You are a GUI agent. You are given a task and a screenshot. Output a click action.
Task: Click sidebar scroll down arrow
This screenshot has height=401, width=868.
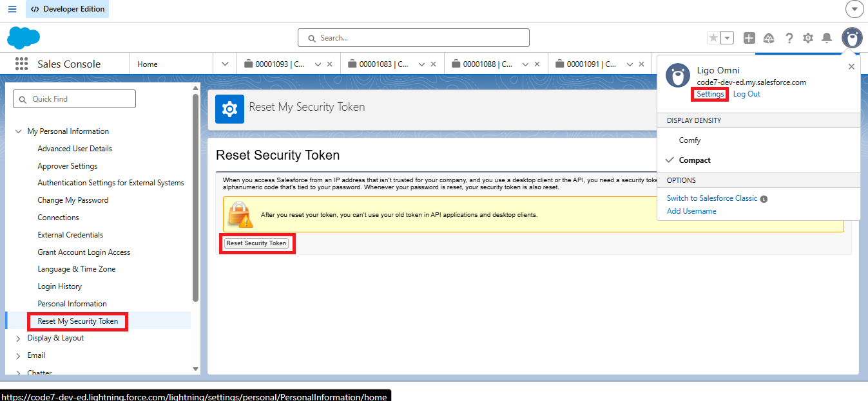pyautogui.click(x=196, y=369)
